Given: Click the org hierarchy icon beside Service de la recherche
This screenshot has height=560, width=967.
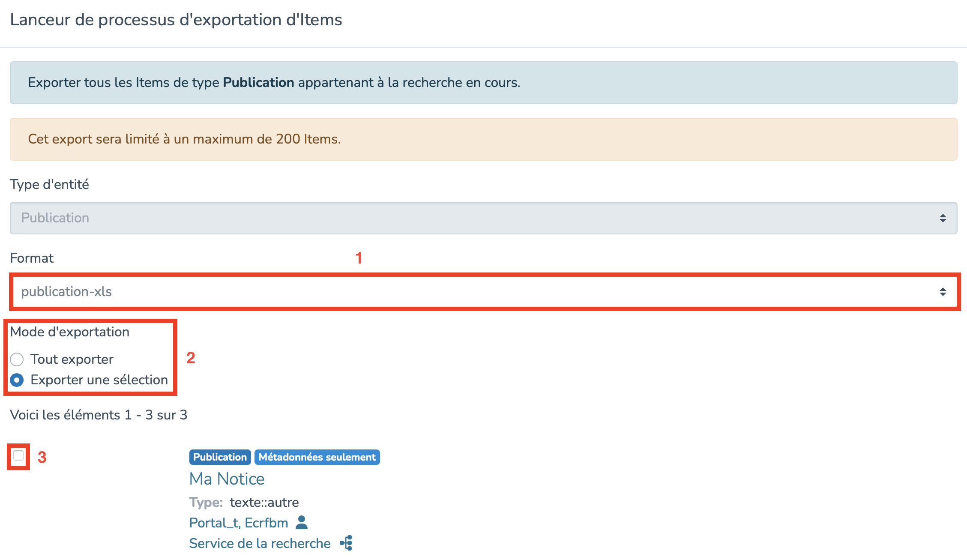Looking at the screenshot, I should pos(346,543).
